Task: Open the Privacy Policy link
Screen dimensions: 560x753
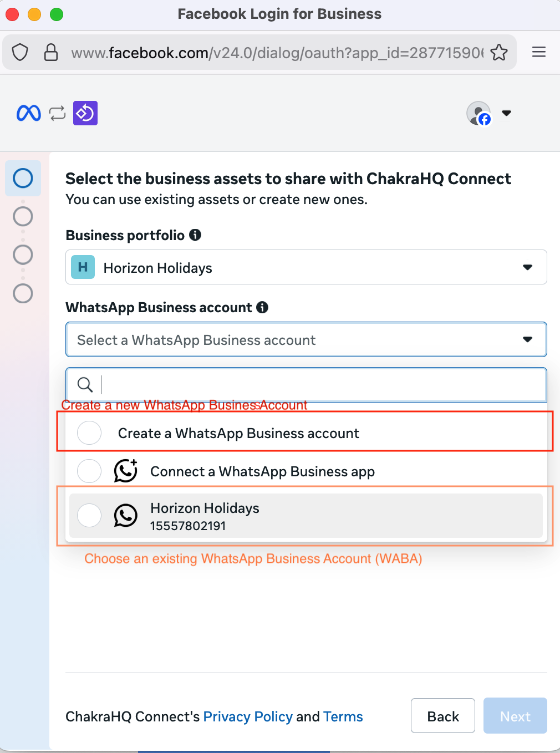Action: pyautogui.click(x=248, y=717)
